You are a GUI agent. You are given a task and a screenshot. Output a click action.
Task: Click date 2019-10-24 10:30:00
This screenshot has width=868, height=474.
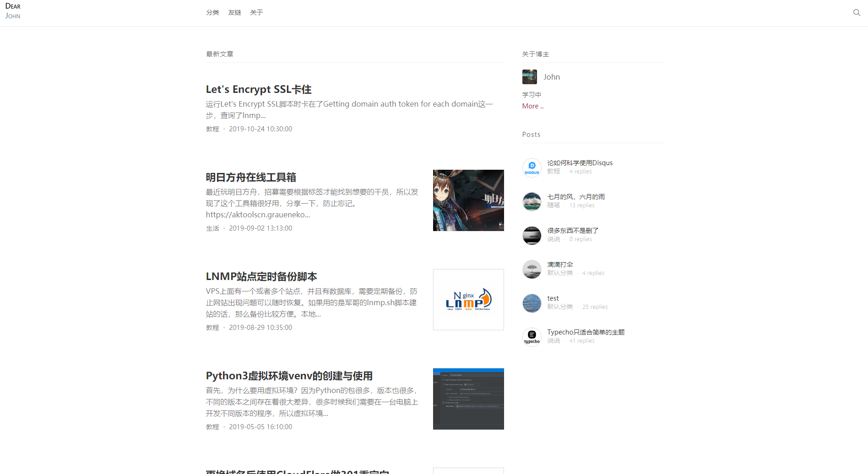coord(260,129)
